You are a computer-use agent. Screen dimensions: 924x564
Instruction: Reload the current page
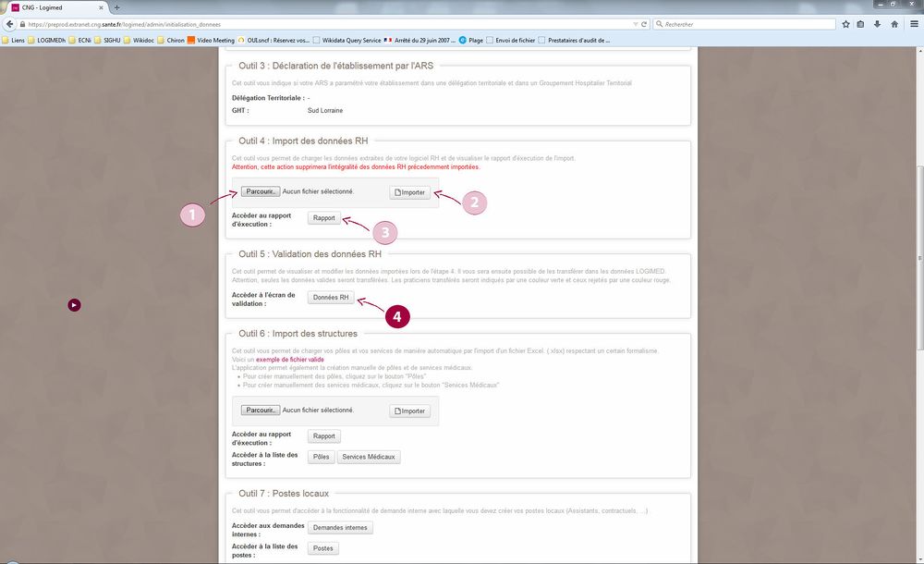click(x=644, y=24)
